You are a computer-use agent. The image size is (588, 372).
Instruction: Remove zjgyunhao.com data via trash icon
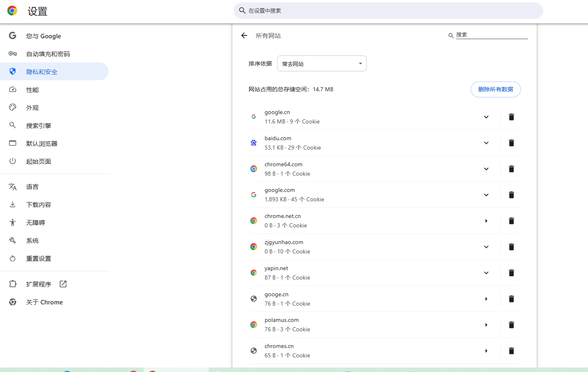pyautogui.click(x=511, y=247)
